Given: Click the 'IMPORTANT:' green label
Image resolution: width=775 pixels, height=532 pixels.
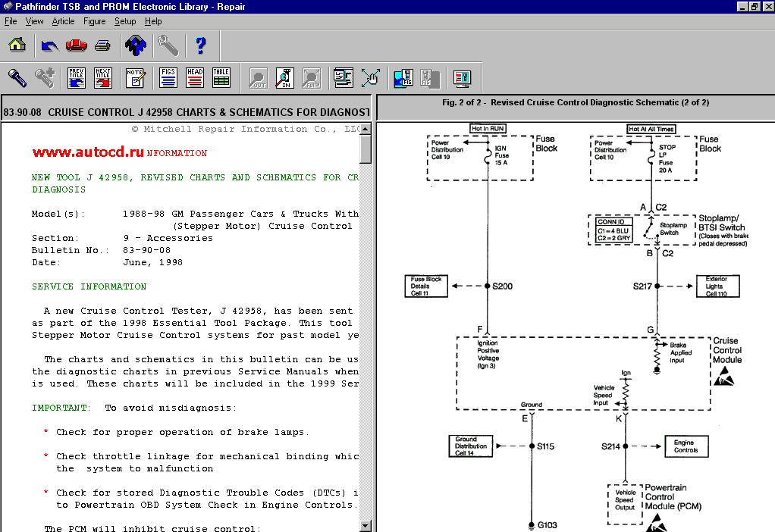Looking at the screenshot, I should point(61,408).
